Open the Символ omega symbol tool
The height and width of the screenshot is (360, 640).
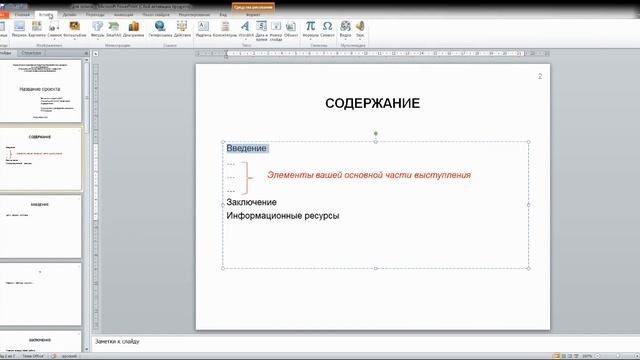[327, 29]
